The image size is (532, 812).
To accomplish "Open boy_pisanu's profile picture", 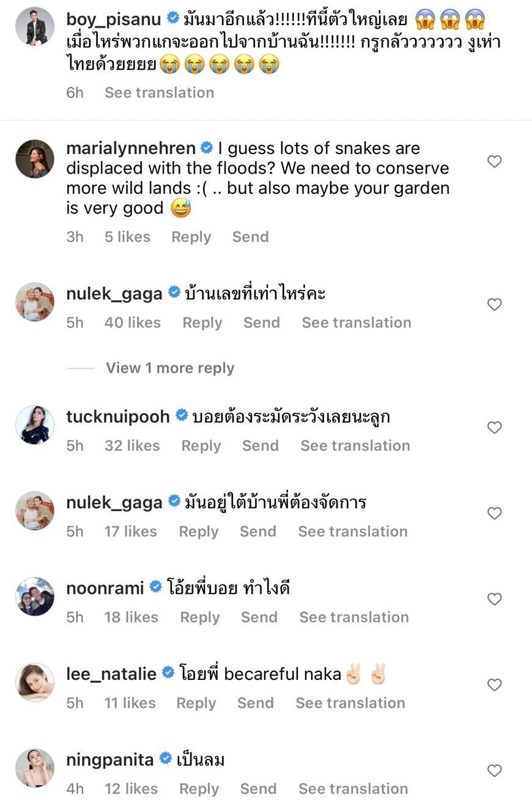I will pos(34,26).
